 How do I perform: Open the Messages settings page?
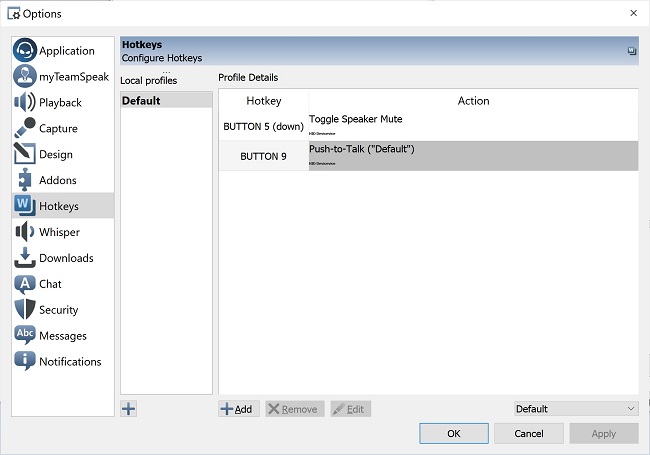pos(62,336)
